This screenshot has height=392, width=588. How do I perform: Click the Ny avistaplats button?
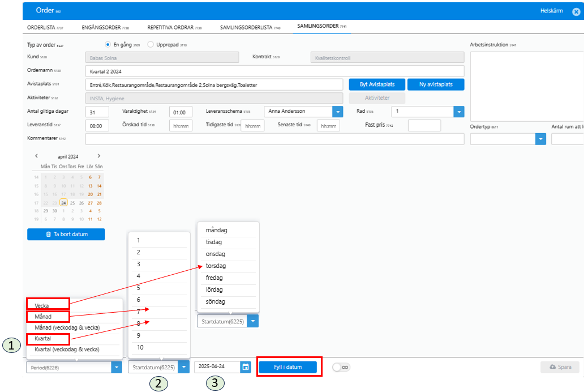coord(436,84)
